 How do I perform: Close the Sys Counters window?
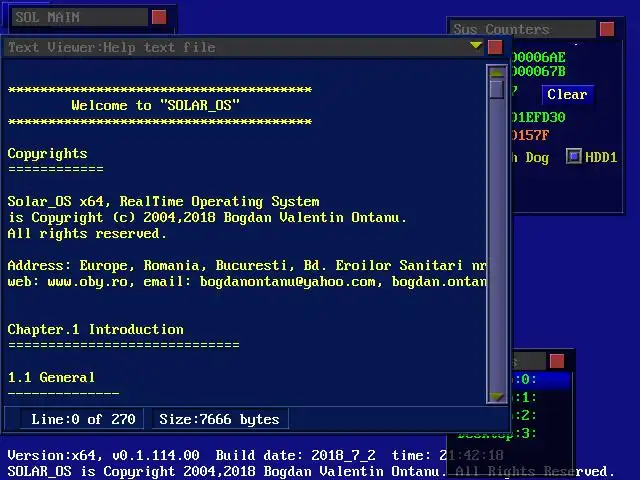tap(607, 29)
